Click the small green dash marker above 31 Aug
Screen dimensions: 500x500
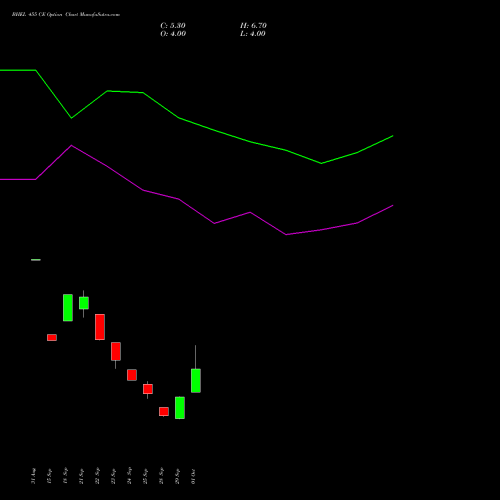(x=36, y=260)
